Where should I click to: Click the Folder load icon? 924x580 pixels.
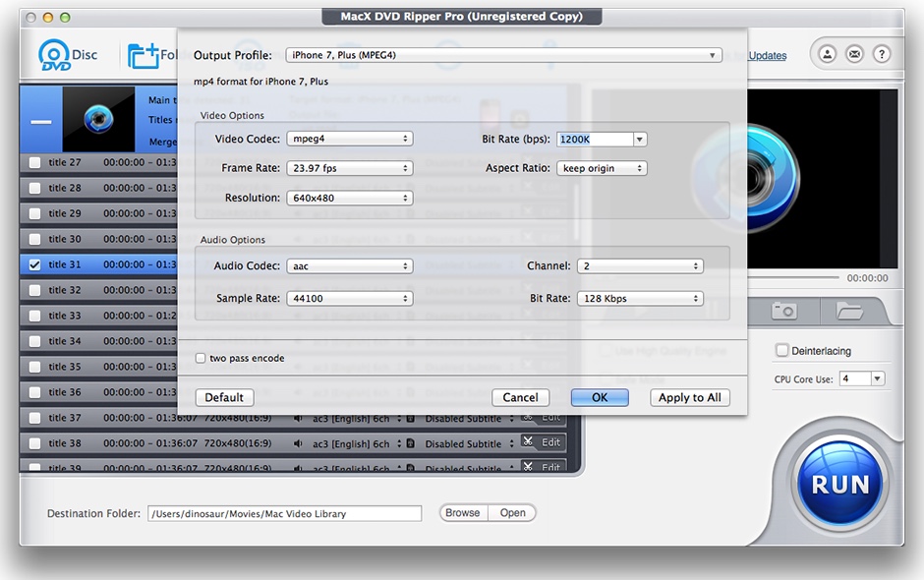click(x=144, y=55)
